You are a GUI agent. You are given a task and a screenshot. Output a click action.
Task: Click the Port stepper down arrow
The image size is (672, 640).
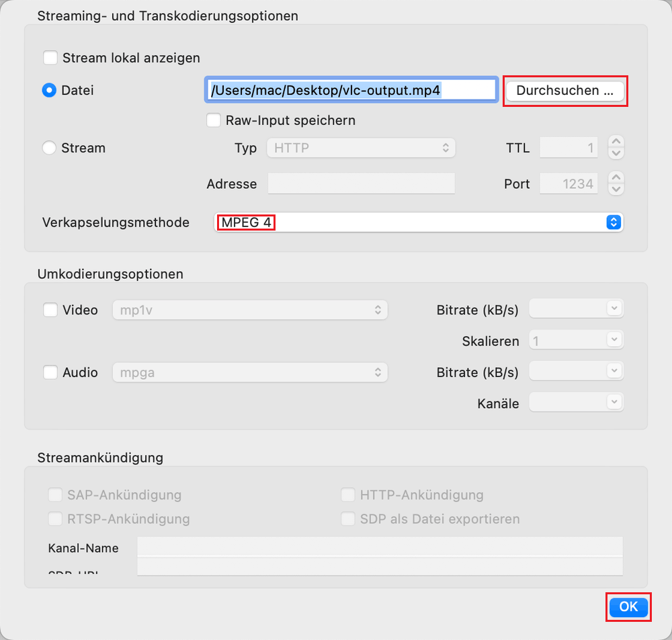(x=616, y=189)
